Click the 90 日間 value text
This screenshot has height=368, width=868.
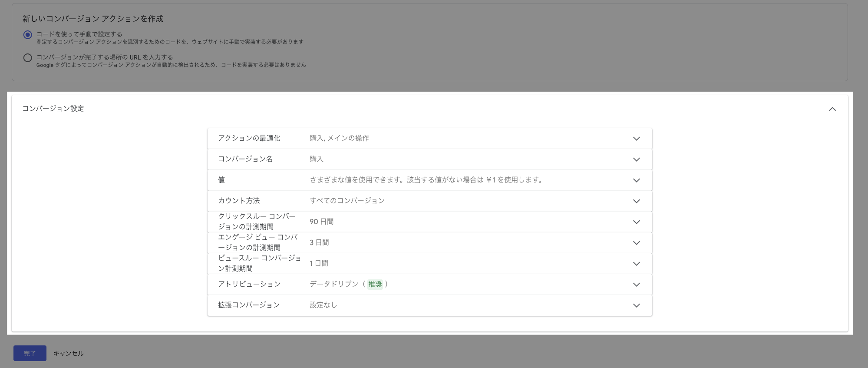pos(321,222)
